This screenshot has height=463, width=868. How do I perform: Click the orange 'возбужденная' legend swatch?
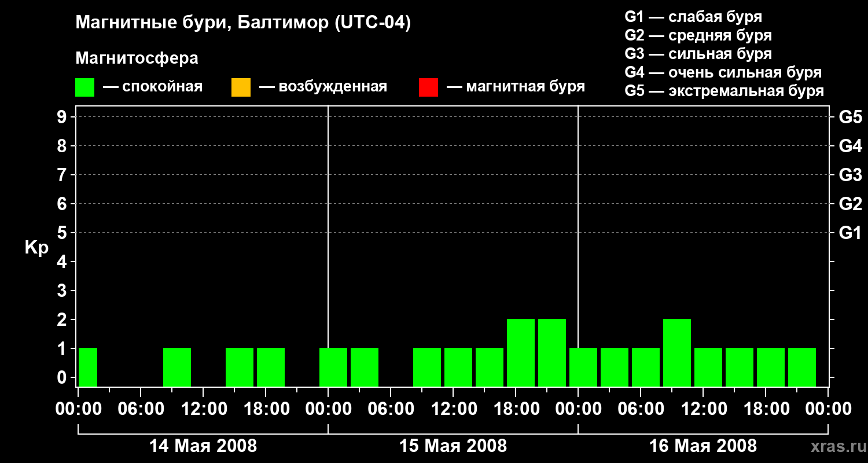pos(241,87)
